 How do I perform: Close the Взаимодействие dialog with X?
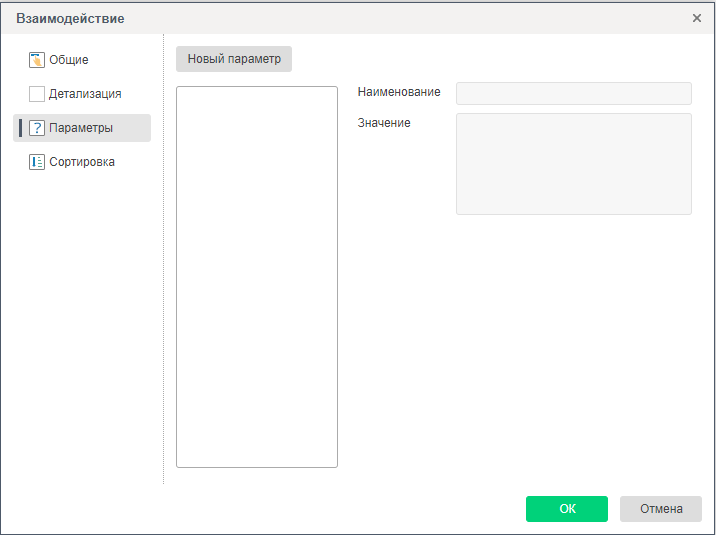click(697, 18)
